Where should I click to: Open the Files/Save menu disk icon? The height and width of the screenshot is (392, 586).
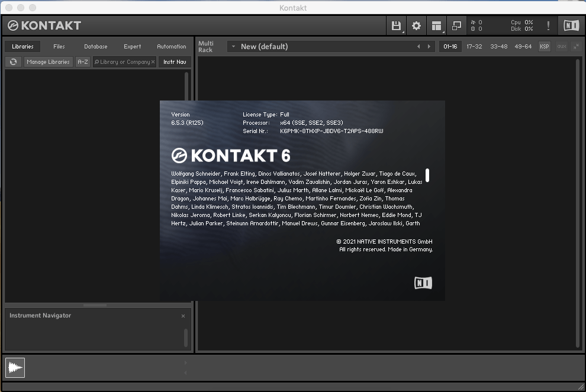396,26
